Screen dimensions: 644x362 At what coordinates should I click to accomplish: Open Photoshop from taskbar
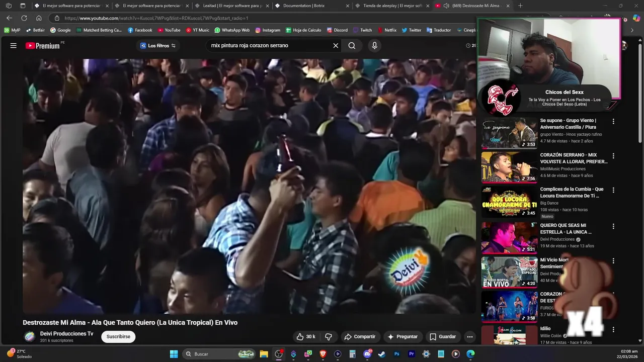[x=396, y=354]
